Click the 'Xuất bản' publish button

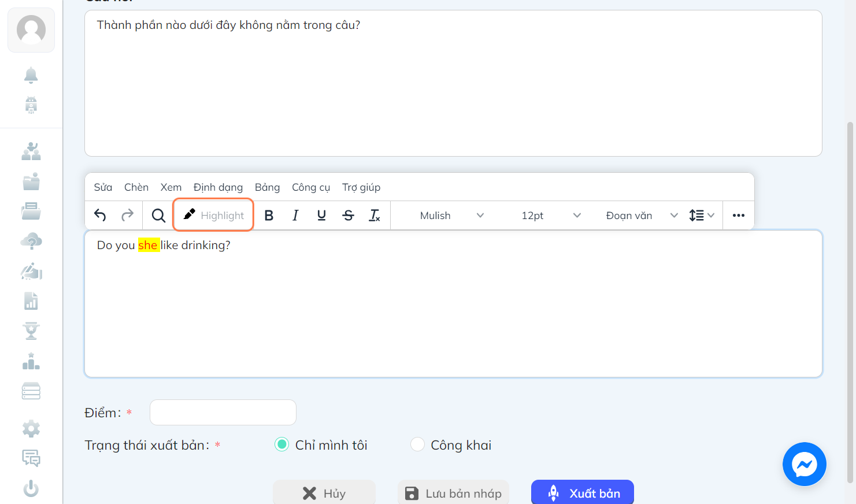(x=583, y=492)
